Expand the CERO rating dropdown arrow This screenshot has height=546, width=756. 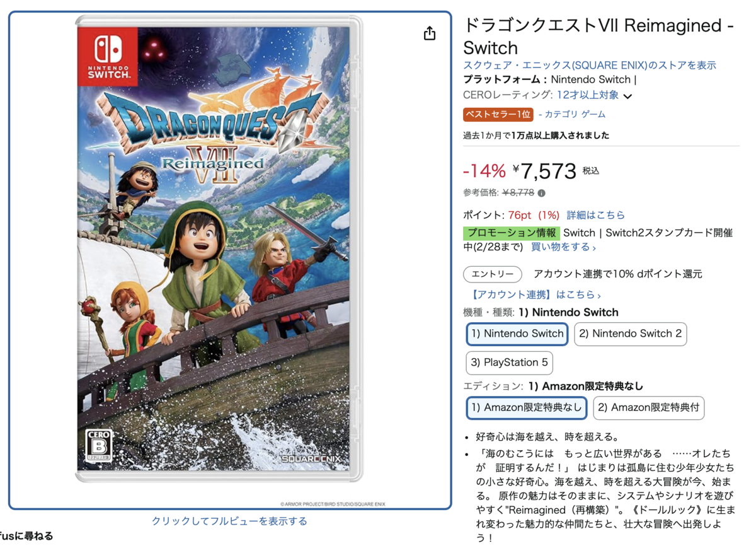point(627,96)
